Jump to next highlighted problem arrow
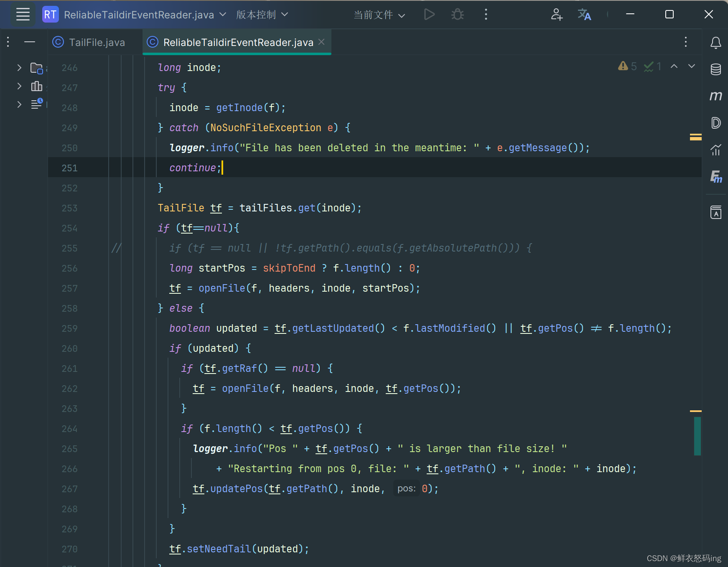 coord(692,66)
